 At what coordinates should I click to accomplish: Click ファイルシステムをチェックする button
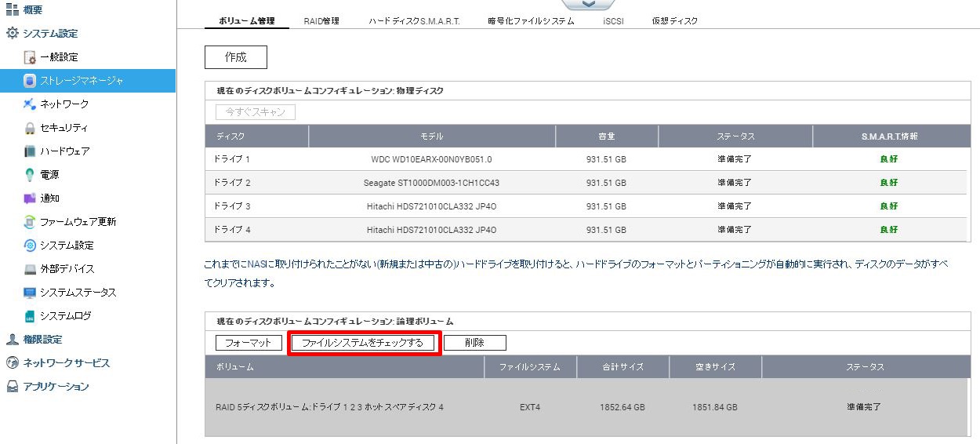(x=362, y=343)
